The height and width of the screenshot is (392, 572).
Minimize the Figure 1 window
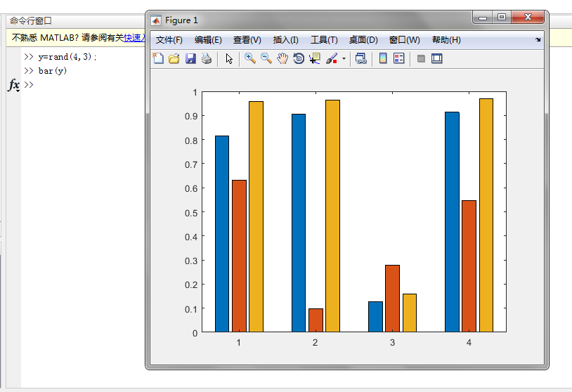pos(483,17)
